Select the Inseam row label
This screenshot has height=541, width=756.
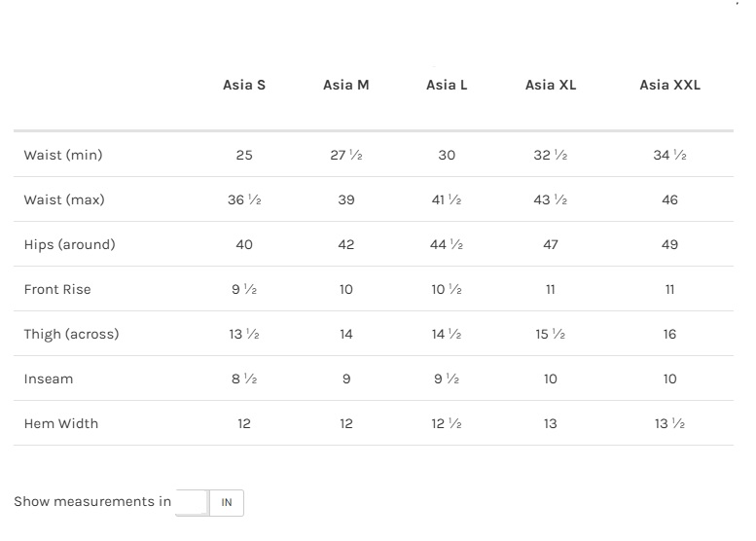(49, 379)
